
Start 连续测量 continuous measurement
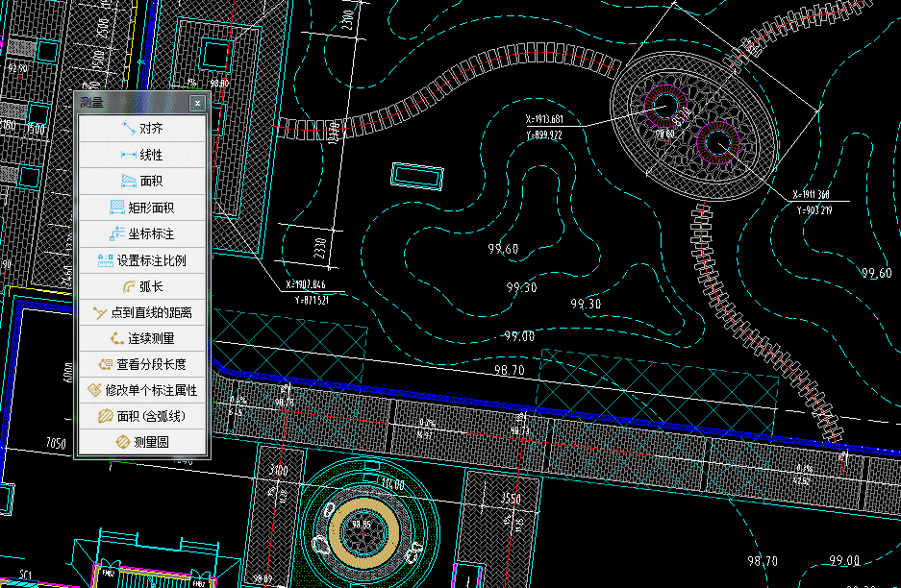click(x=141, y=338)
